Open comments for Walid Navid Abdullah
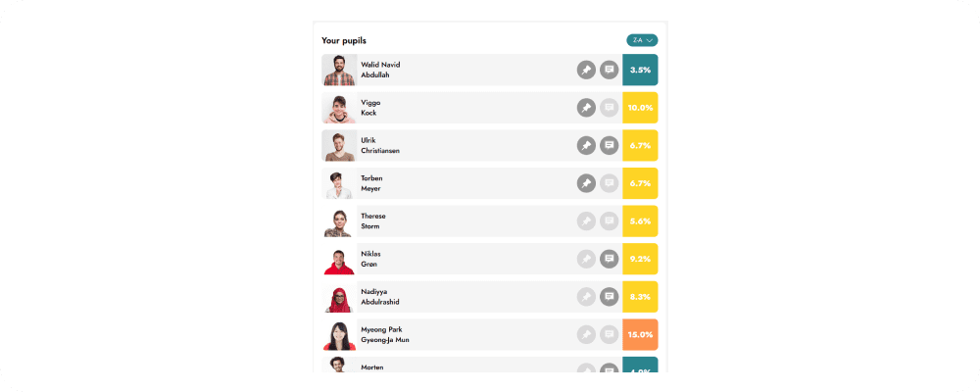 click(x=609, y=70)
